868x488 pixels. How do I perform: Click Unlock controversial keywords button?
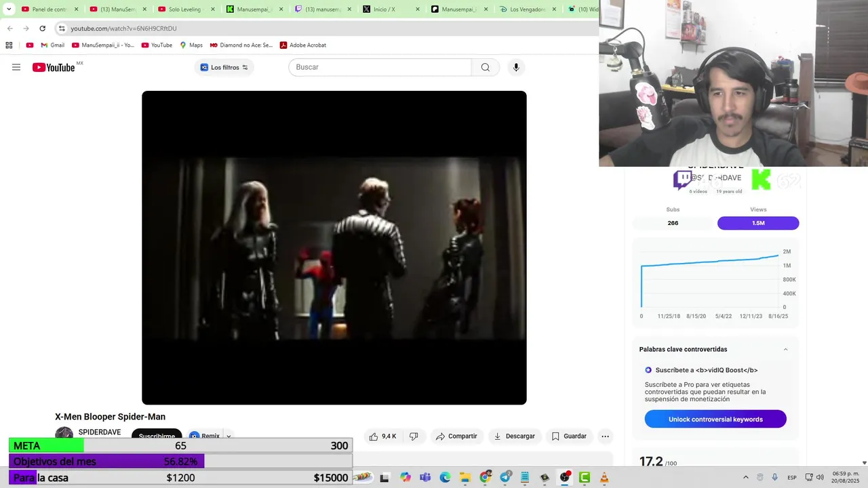(715, 419)
